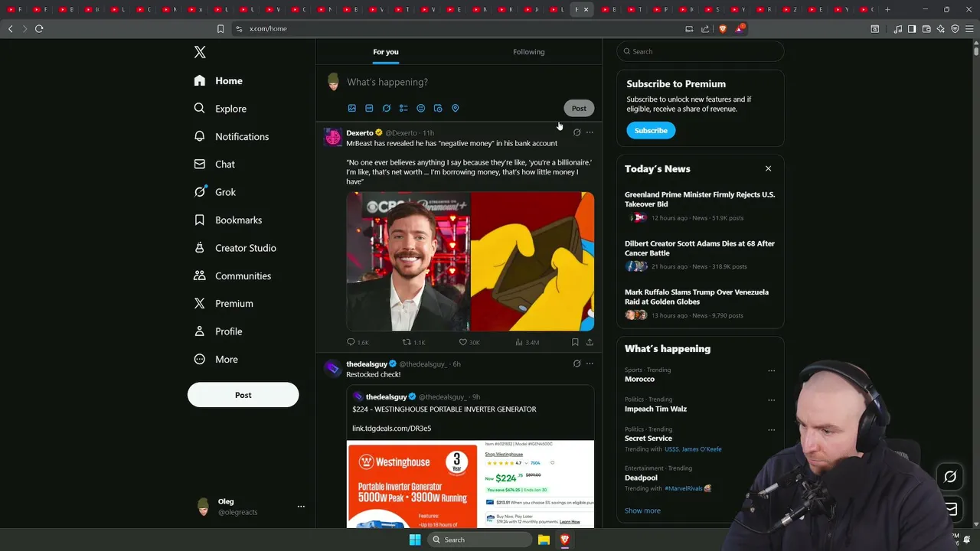Switch to the Following tab
The width and height of the screenshot is (980, 551).
pyautogui.click(x=529, y=52)
